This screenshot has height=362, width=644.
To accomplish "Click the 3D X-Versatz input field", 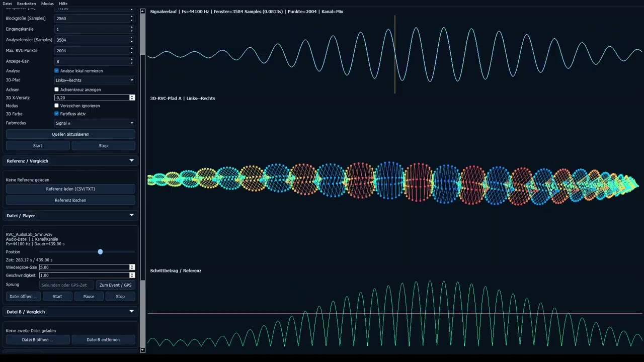I will (92, 98).
